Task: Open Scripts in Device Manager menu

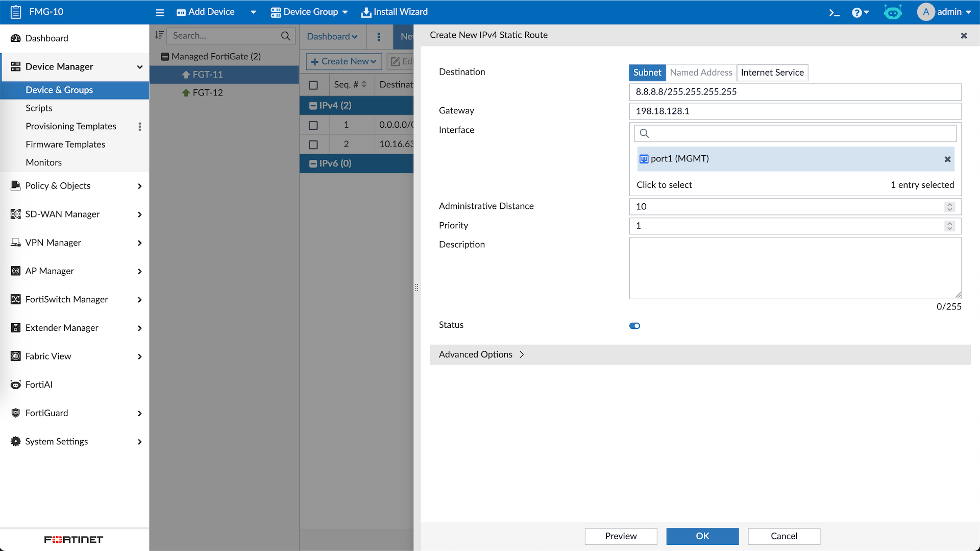Action: click(39, 108)
